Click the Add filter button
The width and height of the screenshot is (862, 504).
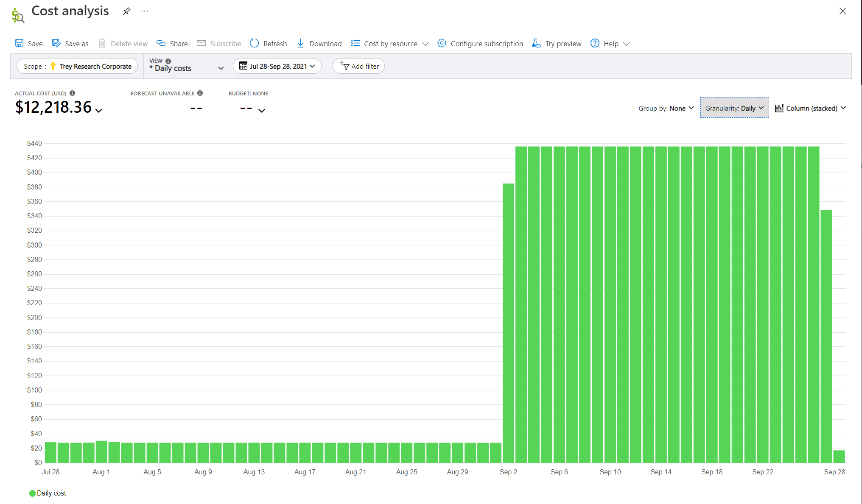point(359,66)
